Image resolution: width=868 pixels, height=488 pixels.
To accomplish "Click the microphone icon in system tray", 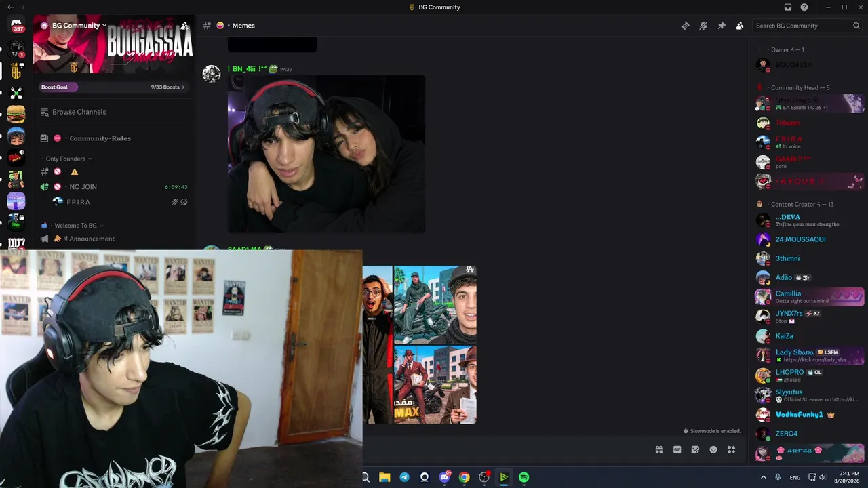I will (x=778, y=477).
